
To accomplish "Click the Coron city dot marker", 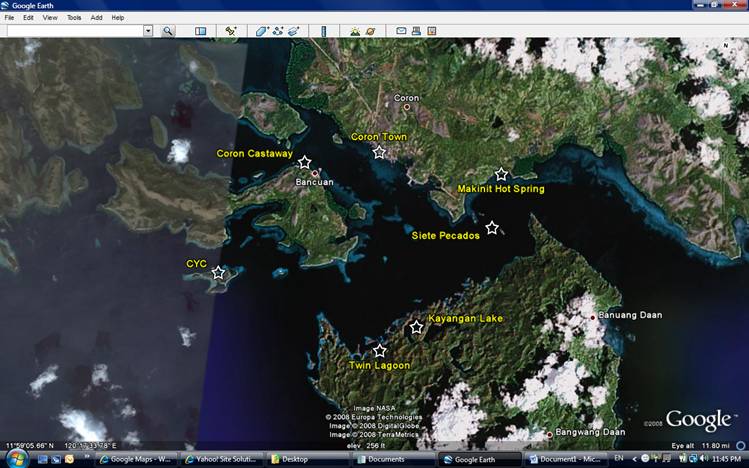I will 407,107.
